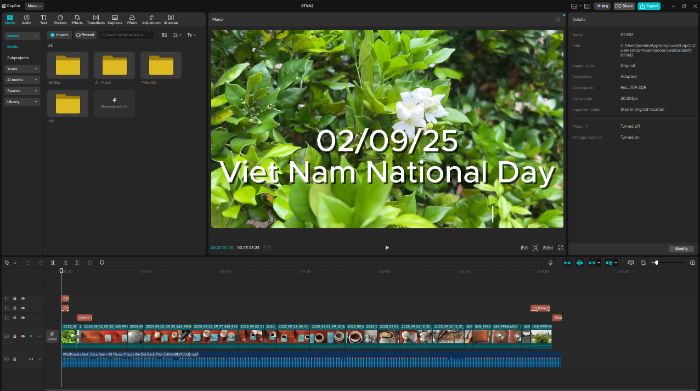Image resolution: width=700 pixels, height=391 pixels.
Task: Hide the main video track with eye icon
Action: [23, 336]
